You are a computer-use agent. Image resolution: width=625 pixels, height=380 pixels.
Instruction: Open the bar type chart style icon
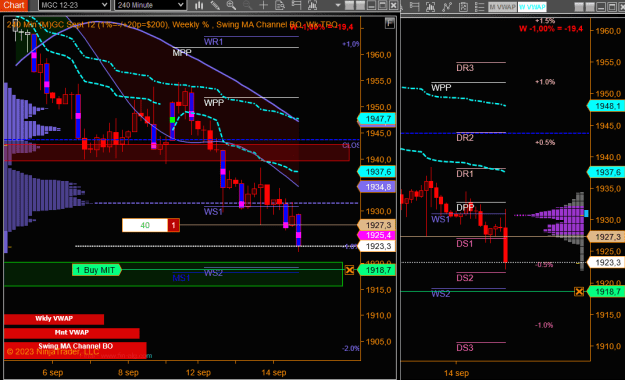tap(199, 5)
